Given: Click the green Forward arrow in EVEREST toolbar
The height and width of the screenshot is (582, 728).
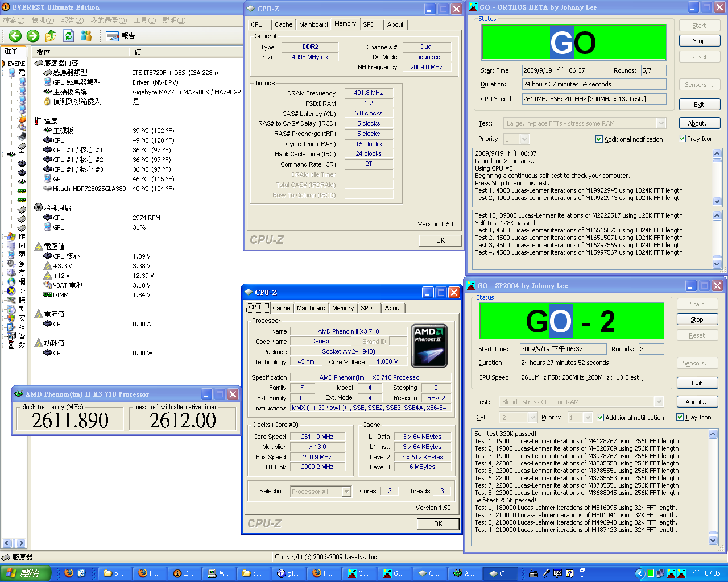Looking at the screenshot, I should click(x=33, y=36).
